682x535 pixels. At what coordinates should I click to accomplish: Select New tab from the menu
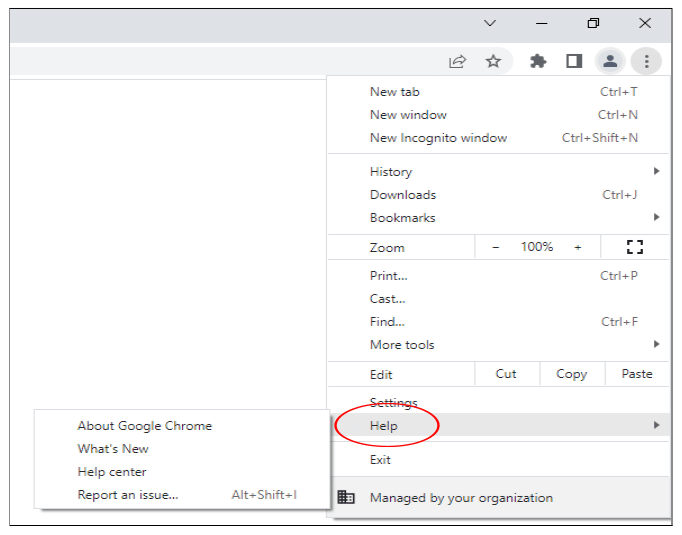[498, 92]
